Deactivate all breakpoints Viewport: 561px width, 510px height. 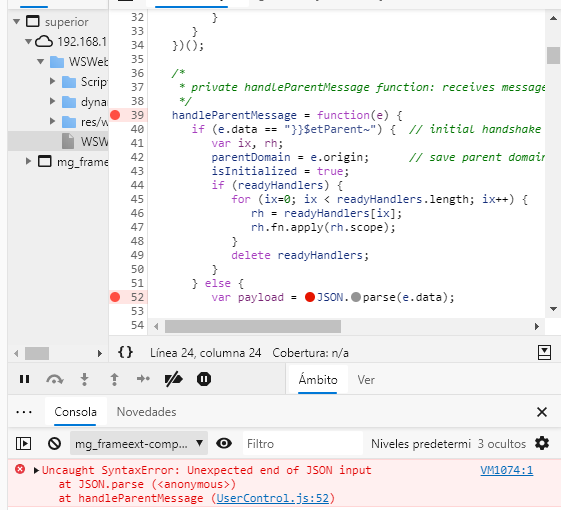(174, 379)
